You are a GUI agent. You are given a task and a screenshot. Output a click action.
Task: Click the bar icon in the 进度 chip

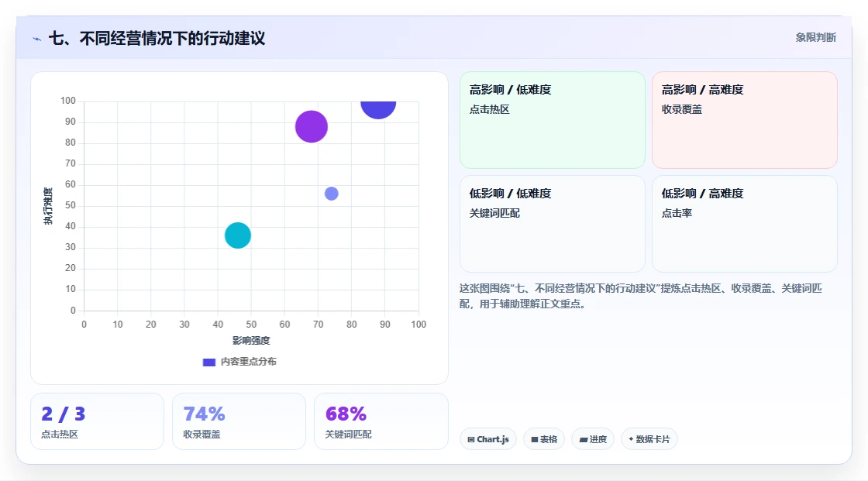point(584,439)
